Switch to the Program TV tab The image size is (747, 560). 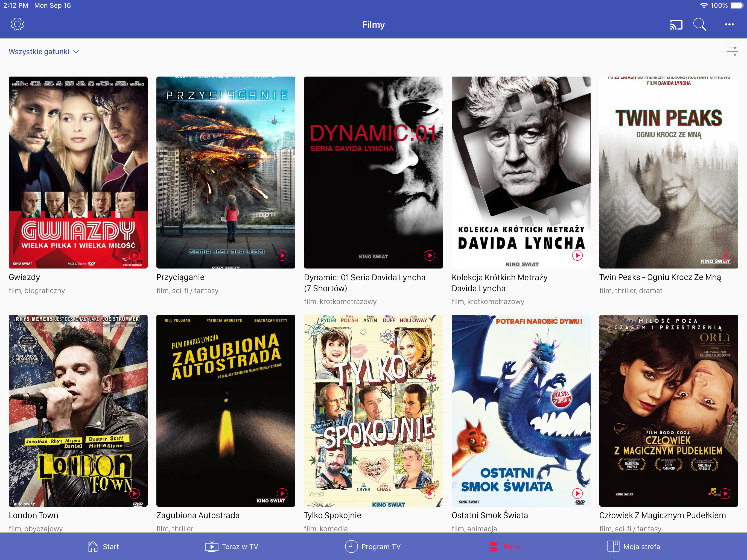[x=373, y=547]
